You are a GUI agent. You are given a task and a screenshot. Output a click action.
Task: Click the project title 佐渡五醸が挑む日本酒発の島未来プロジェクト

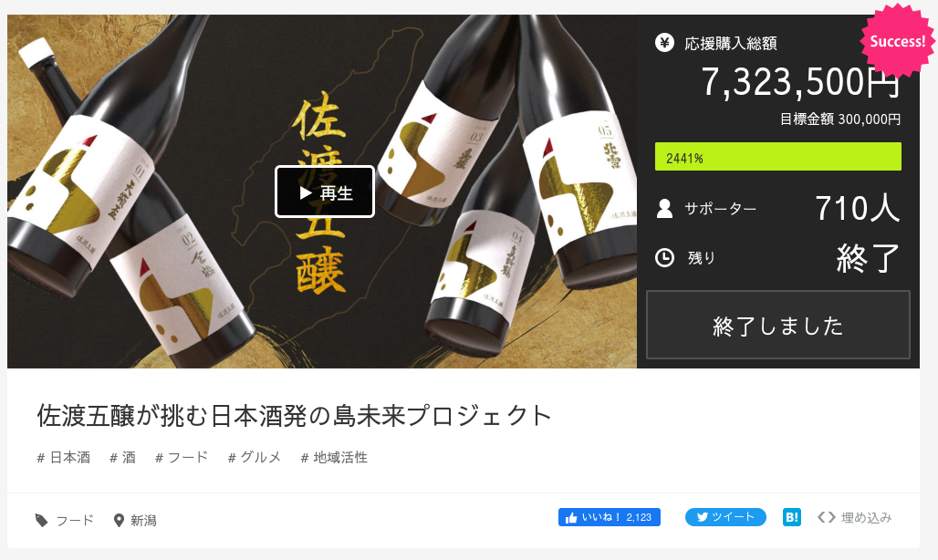coord(295,416)
